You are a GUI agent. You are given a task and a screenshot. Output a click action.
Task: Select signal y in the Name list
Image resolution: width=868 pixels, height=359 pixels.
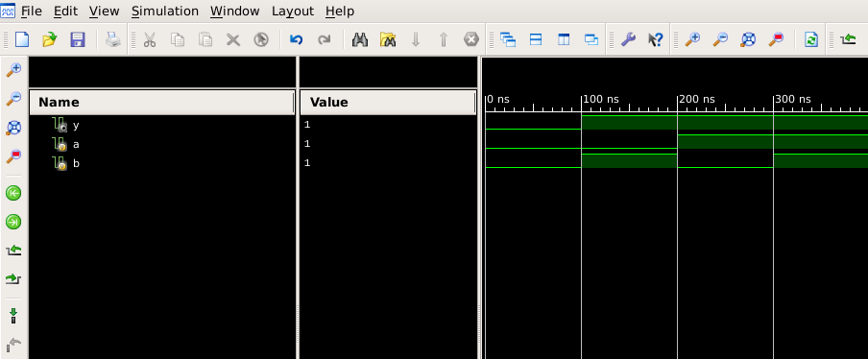pyautogui.click(x=76, y=125)
